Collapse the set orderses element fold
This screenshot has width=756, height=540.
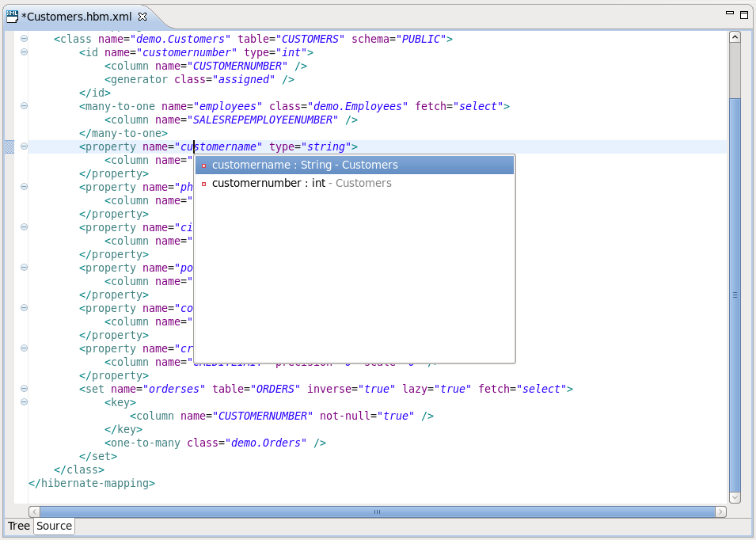coord(23,389)
